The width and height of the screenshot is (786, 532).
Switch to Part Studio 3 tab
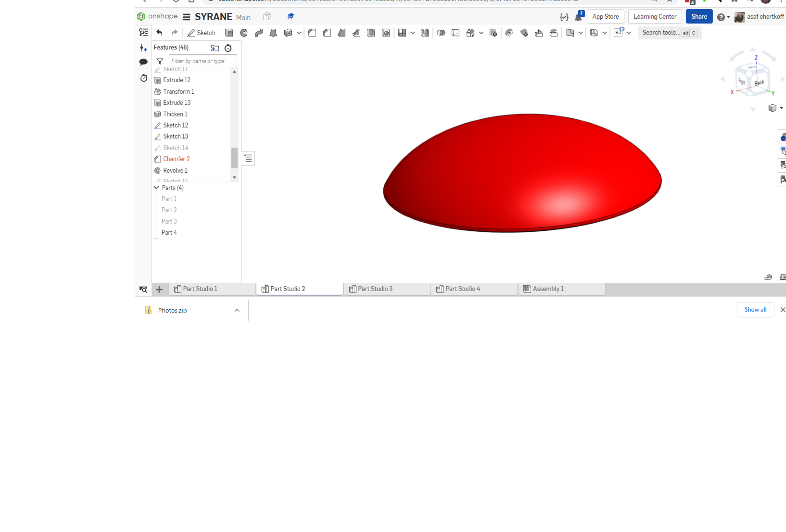pos(387,289)
